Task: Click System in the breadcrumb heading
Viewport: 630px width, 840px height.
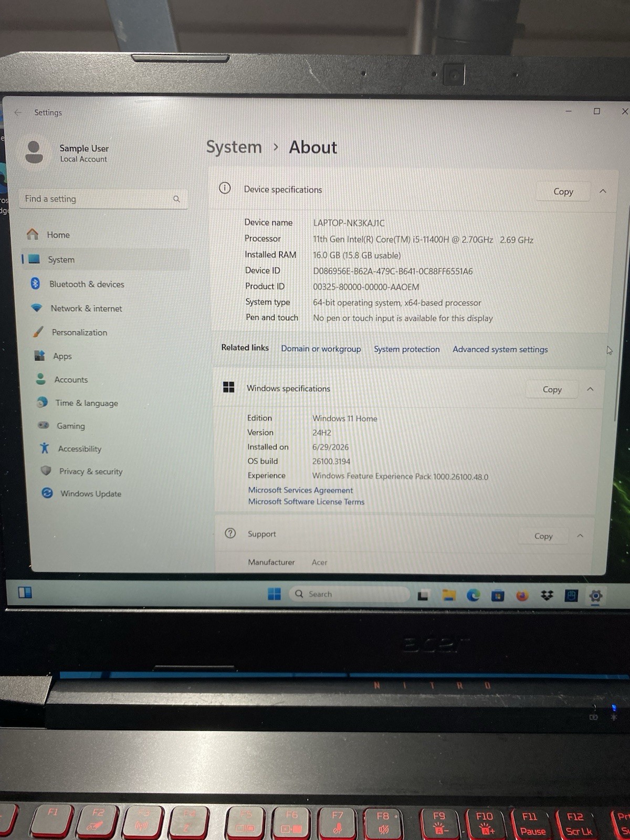Action: 234,147
